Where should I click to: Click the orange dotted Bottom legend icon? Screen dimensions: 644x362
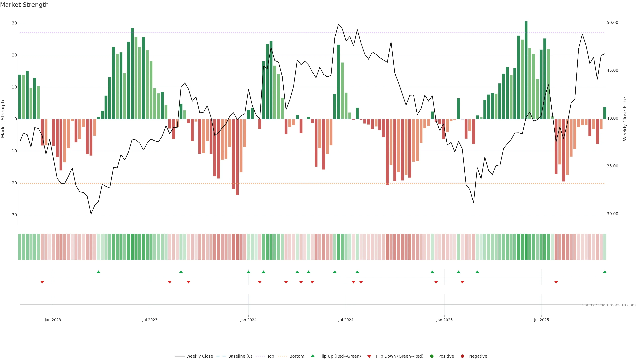(282, 356)
